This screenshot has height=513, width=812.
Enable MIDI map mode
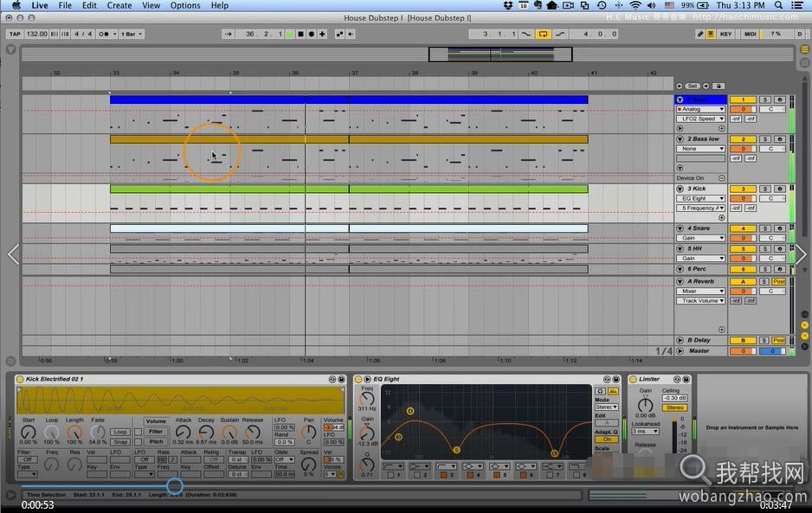750,34
